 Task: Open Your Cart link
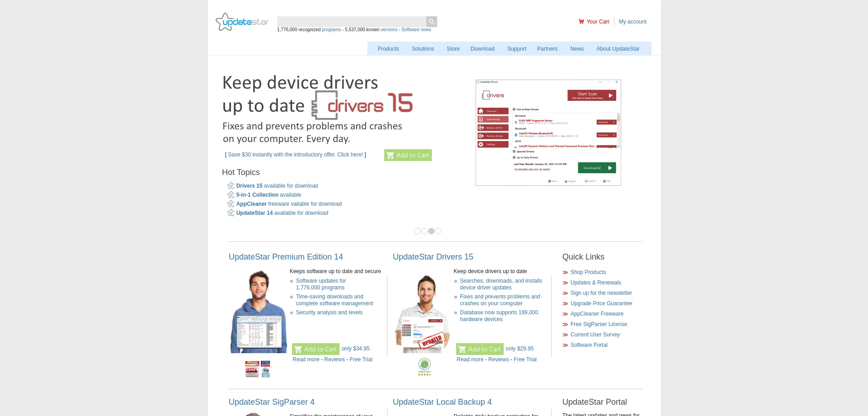(x=598, y=22)
